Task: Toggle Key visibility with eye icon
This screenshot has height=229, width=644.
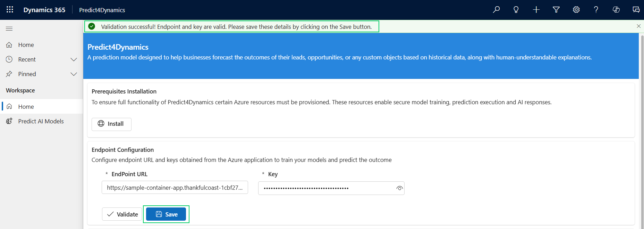Action: 399,188
